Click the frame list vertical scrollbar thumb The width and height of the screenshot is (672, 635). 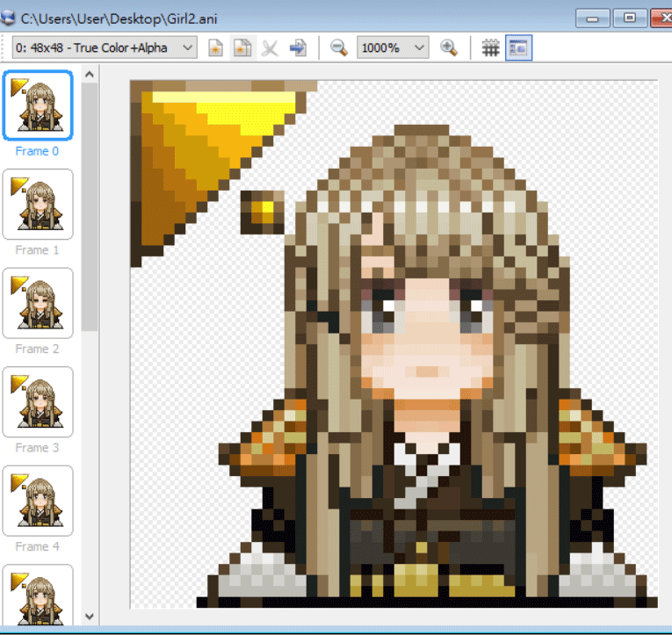click(x=89, y=207)
